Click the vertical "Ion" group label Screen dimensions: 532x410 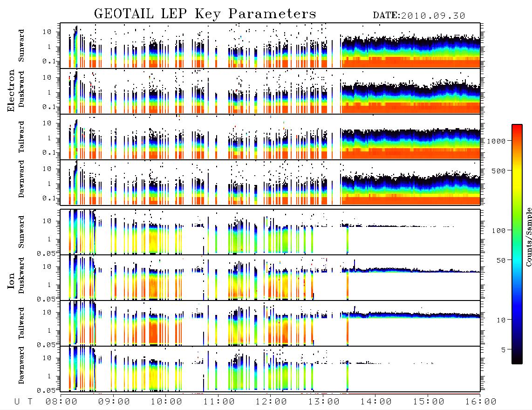11,280
